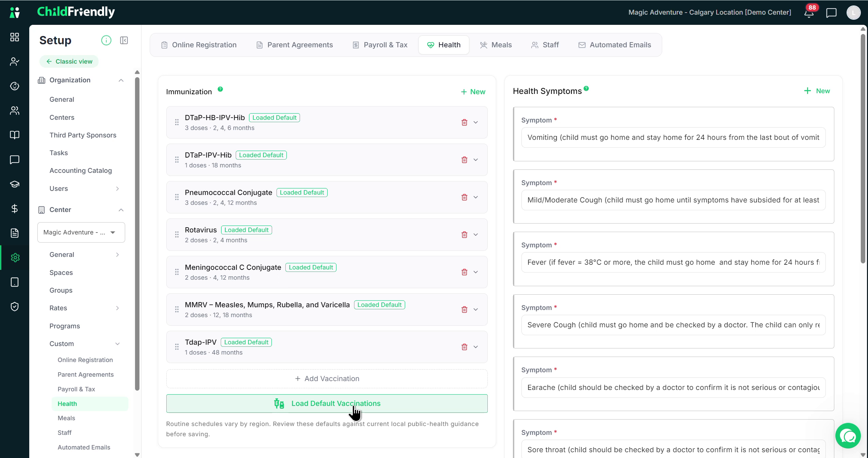868x458 pixels.
Task: Click drag handle on Pneumococcal Conjugate
Action: pyautogui.click(x=177, y=197)
